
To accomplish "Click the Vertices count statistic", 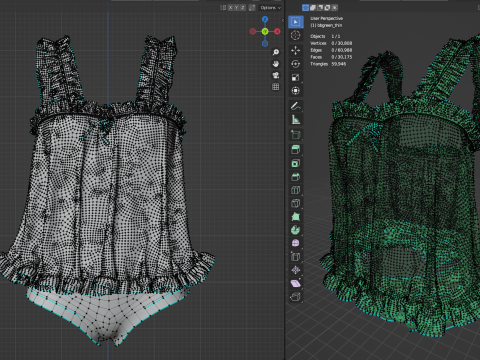I will pyautogui.click(x=331, y=43).
